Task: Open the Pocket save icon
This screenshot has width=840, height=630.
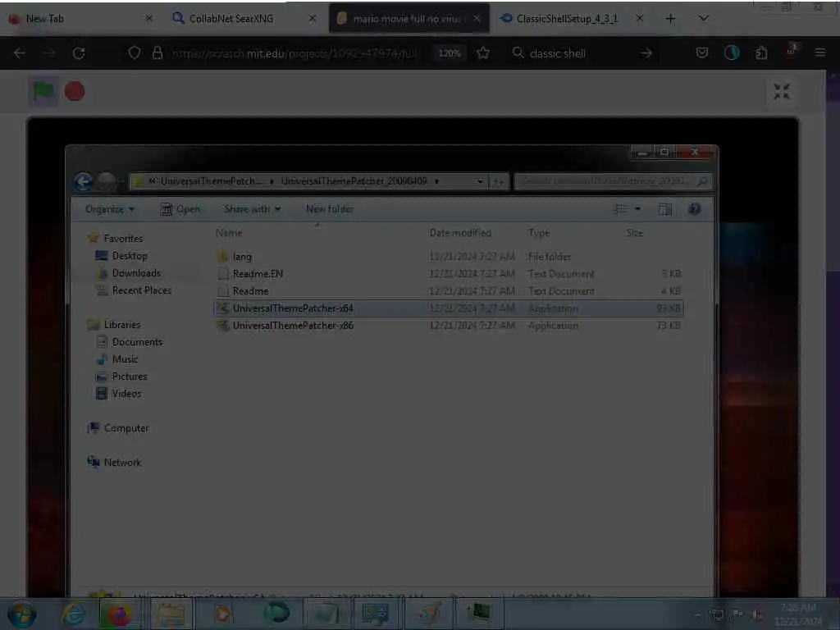Action: [x=702, y=52]
